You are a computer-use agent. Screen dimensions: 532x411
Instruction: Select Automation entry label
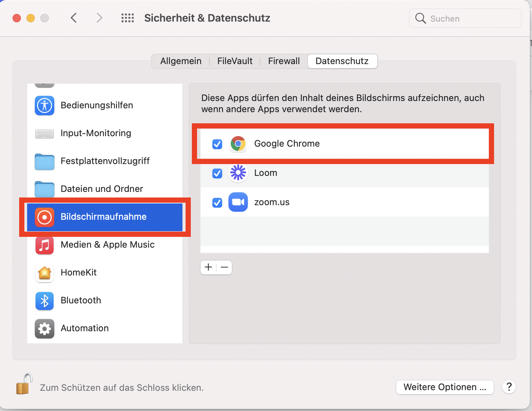[x=85, y=328]
